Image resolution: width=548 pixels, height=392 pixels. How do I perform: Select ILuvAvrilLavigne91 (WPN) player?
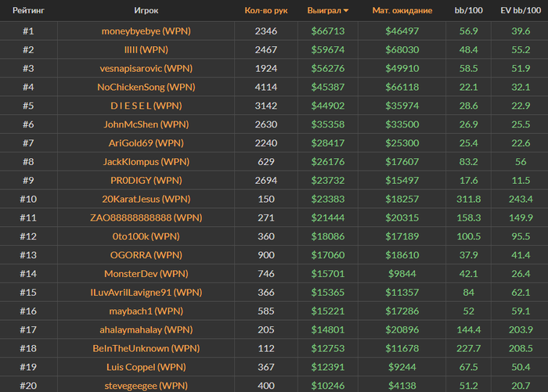coord(146,292)
